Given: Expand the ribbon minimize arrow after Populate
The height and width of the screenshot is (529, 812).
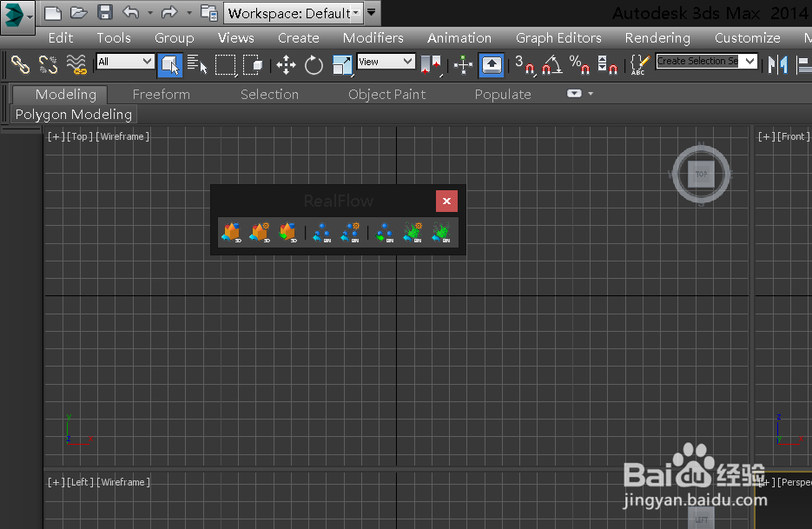Looking at the screenshot, I should point(591,94).
